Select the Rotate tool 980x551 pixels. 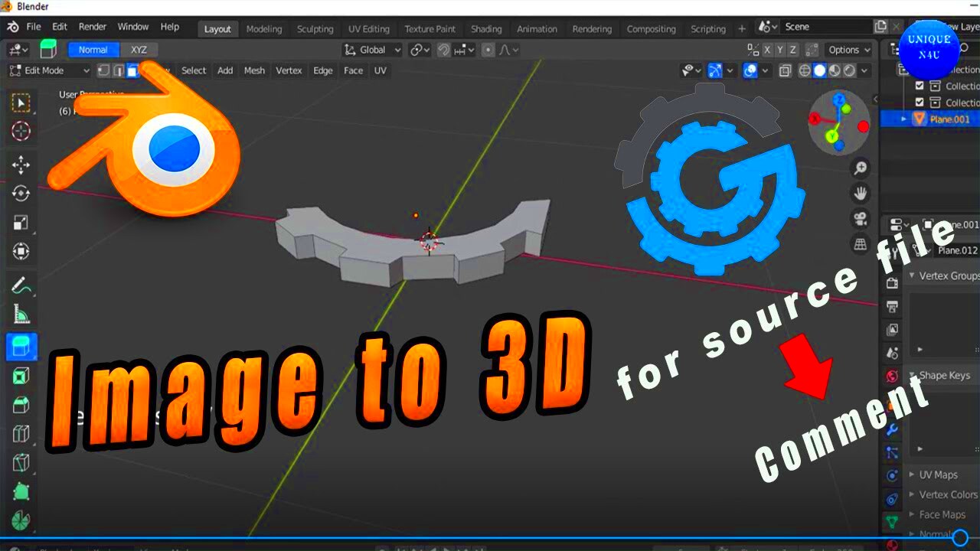(21, 194)
